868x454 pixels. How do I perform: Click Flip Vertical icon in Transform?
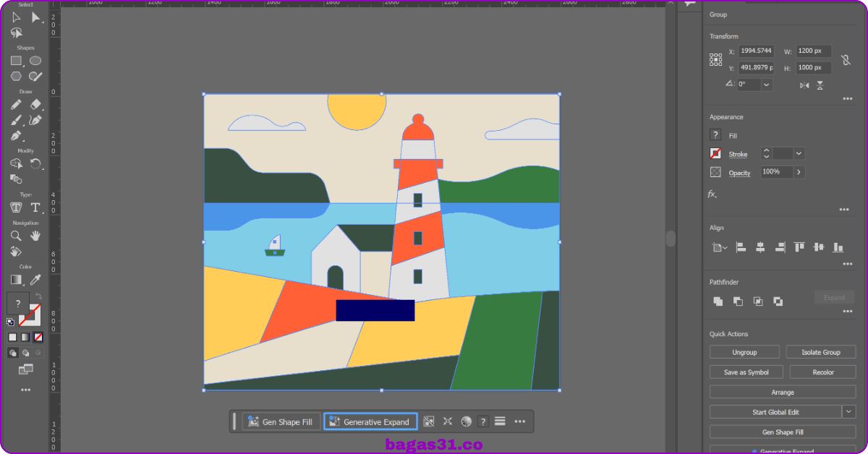[820, 85]
